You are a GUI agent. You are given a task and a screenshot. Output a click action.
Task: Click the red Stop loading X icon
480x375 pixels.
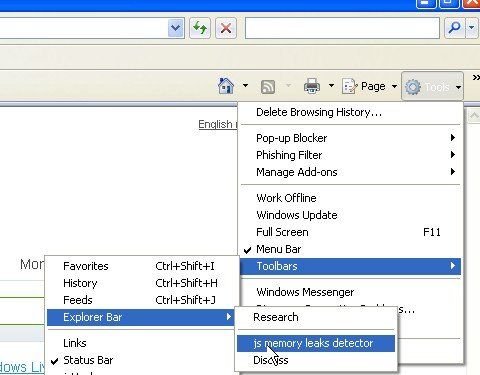226,28
